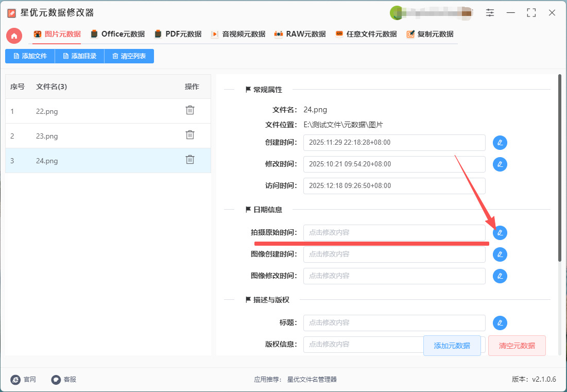Click the red home icon
This screenshot has height=392, width=567.
(14, 36)
